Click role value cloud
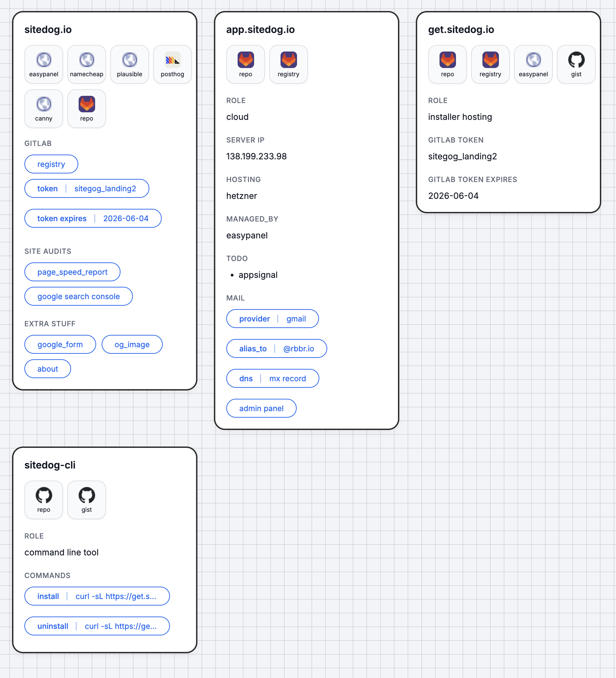This screenshot has height=678, width=616. coord(237,117)
